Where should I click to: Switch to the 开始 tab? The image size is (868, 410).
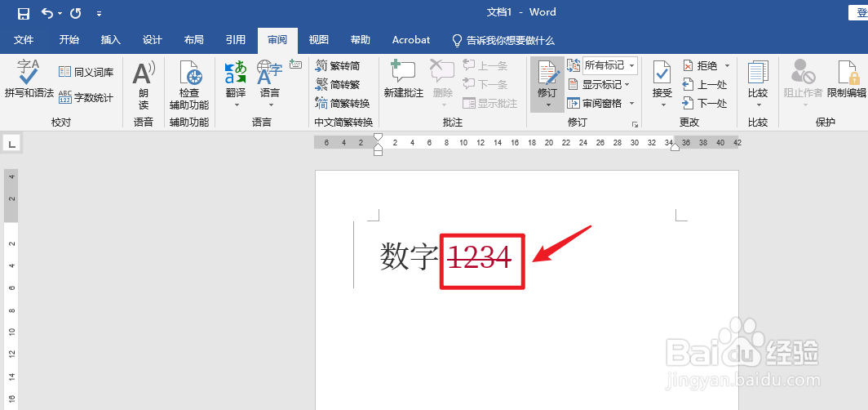(69, 40)
